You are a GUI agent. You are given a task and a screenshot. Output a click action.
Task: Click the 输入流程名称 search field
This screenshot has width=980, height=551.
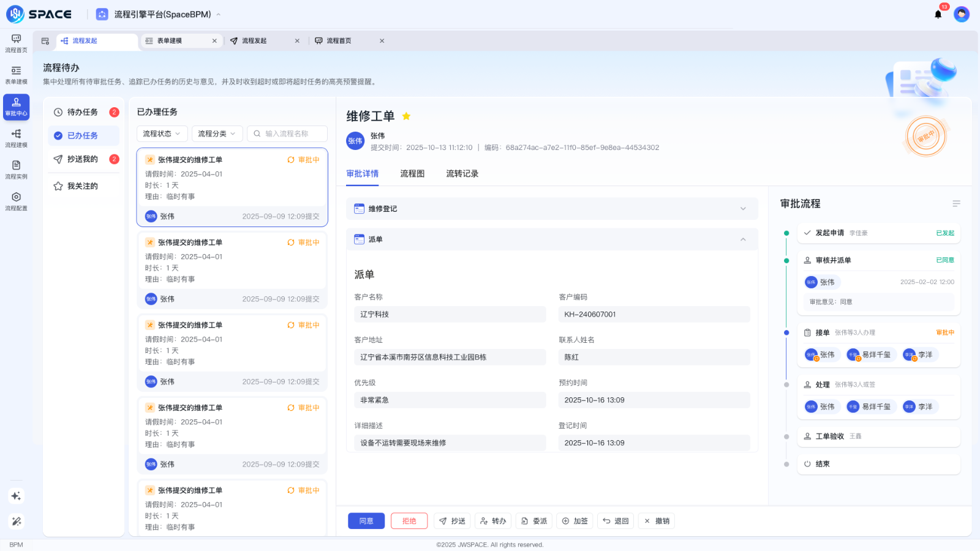pyautogui.click(x=287, y=133)
